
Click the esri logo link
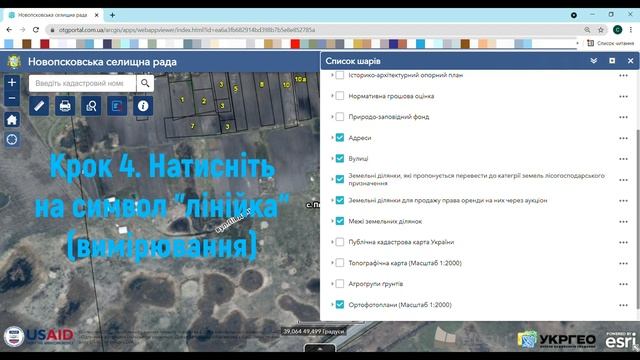(620, 340)
